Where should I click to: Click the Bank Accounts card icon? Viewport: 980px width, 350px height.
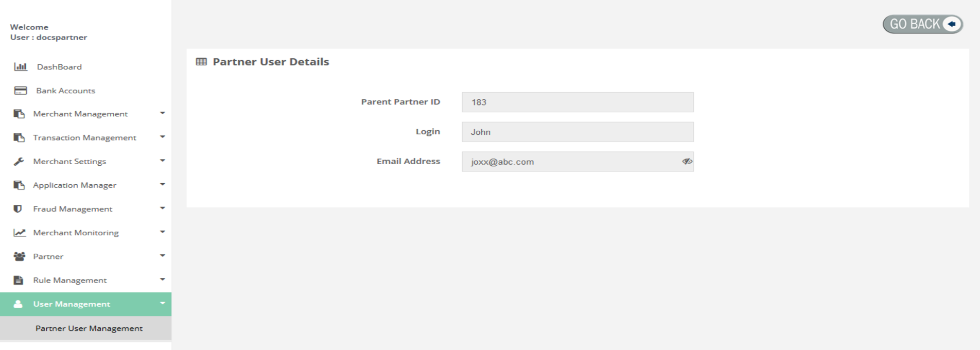point(21,91)
